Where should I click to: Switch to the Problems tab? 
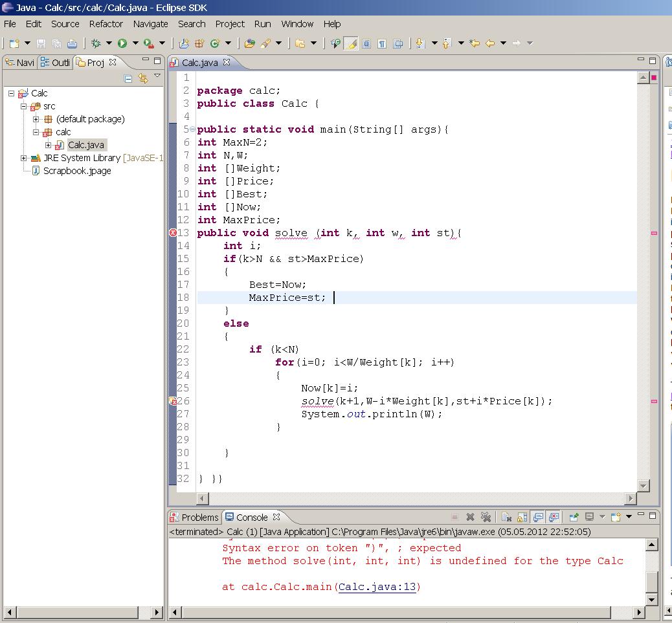click(194, 517)
